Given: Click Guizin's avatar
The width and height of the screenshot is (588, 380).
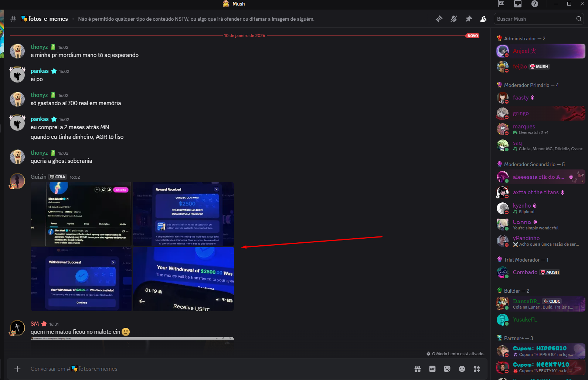Looking at the screenshot, I should point(17,181).
